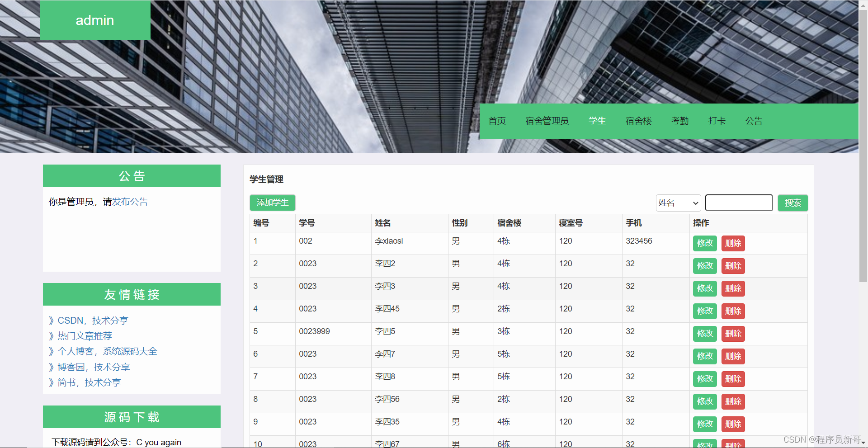
Task: Click 修改 for student 李四45
Action: coord(705,311)
